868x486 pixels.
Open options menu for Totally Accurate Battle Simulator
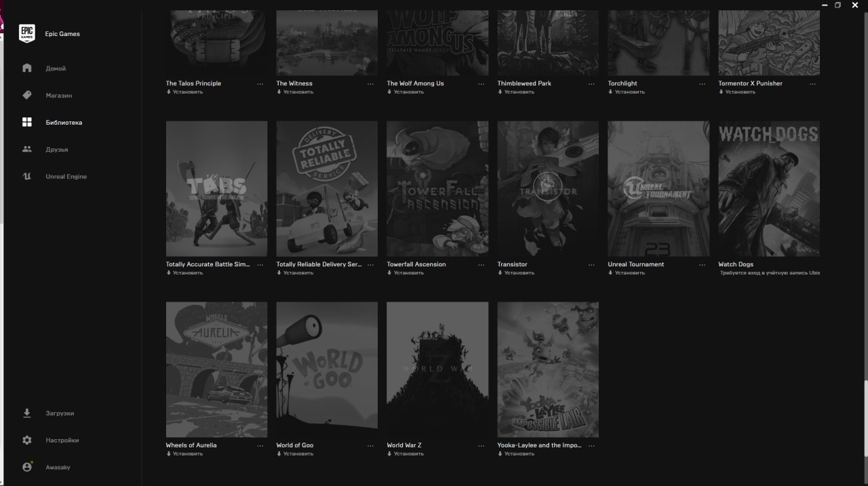coord(260,265)
